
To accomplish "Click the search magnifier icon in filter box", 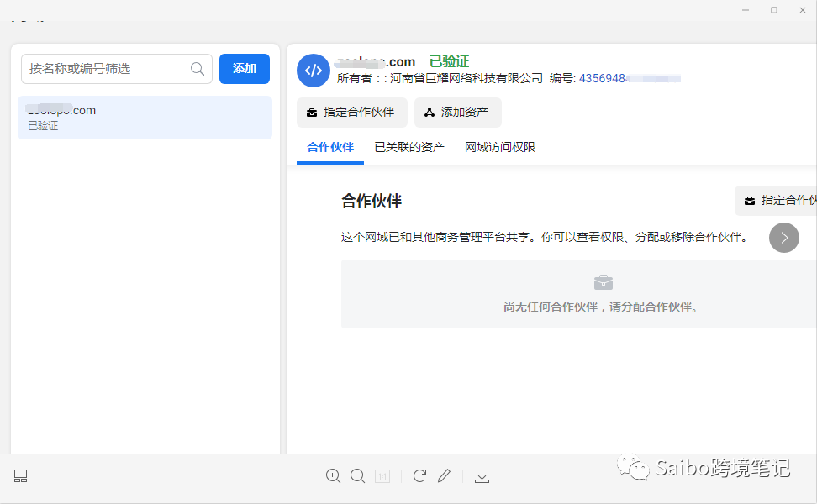I will tap(198, 69).
